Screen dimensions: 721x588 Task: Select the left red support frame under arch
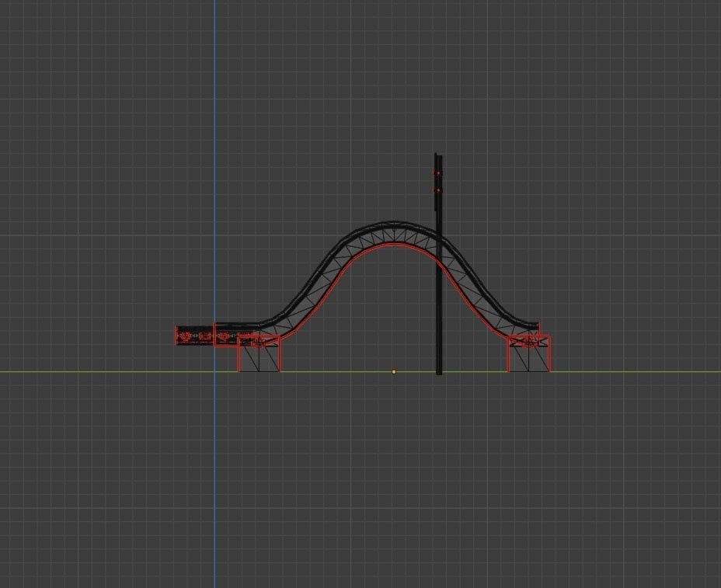click(259, 353)
